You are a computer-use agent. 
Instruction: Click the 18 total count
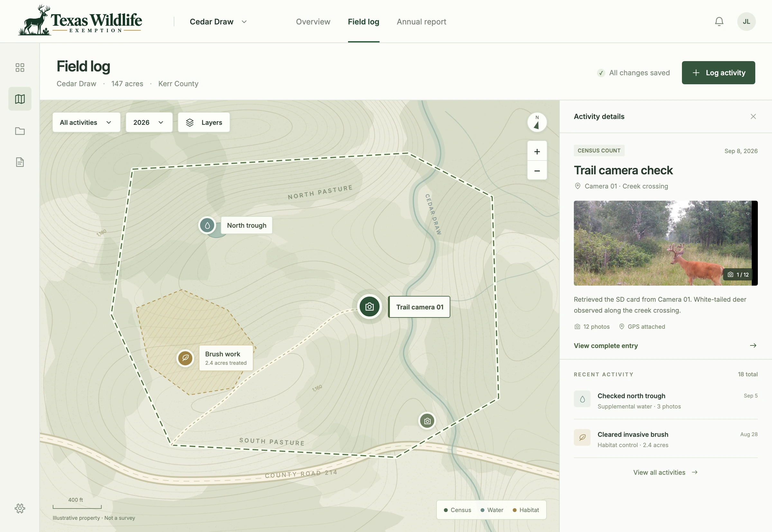pos(747,374)
